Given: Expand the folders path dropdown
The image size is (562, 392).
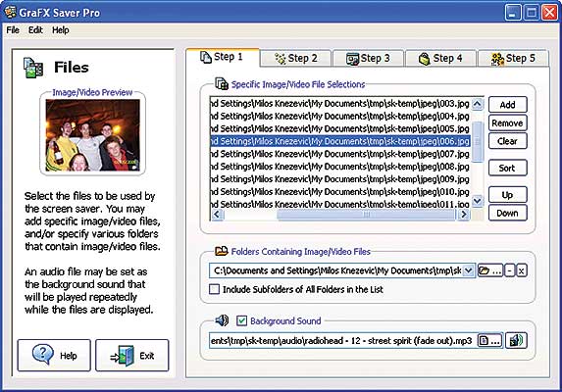Looking at the screenshot, I should [468, 270].
